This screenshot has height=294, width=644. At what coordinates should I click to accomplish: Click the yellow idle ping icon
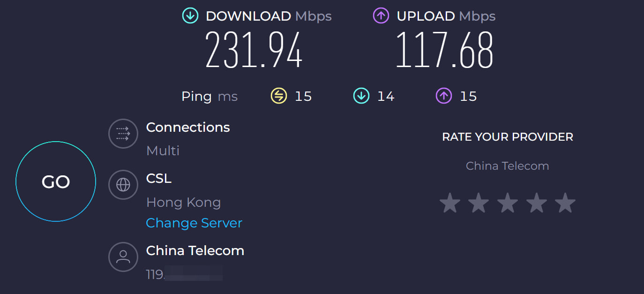pyautogui.click(x=279, y=96)
